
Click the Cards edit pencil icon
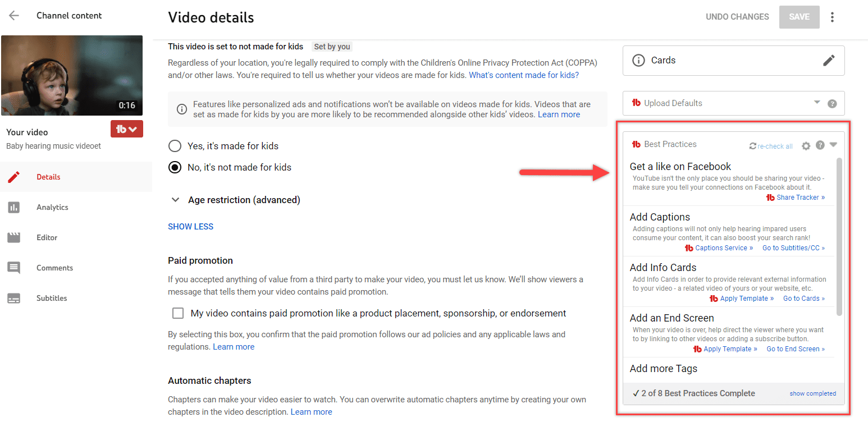829,61
